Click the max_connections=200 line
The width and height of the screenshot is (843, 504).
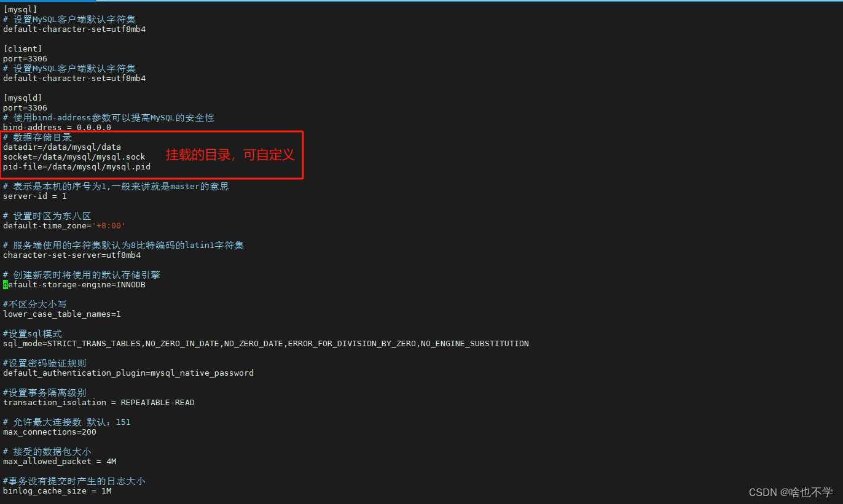click(x=49, y=432)
